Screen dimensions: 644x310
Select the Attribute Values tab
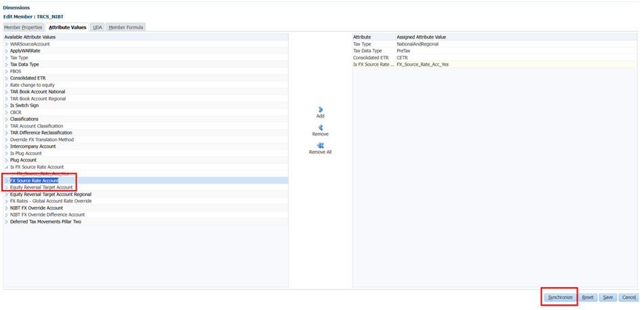[67, 28]
